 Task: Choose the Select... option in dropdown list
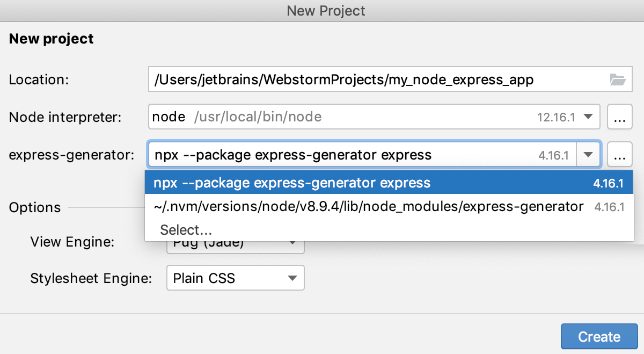(389, 230)
